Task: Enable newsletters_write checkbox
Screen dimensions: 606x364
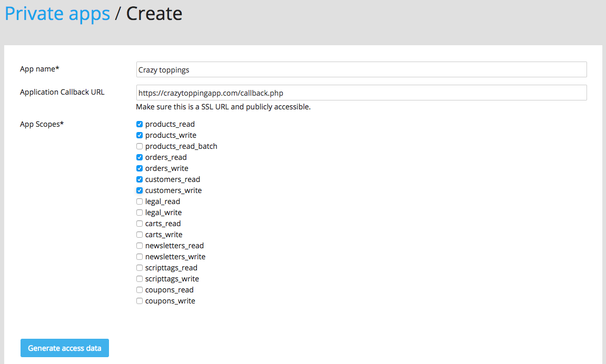Action: [x=140, y=257]
